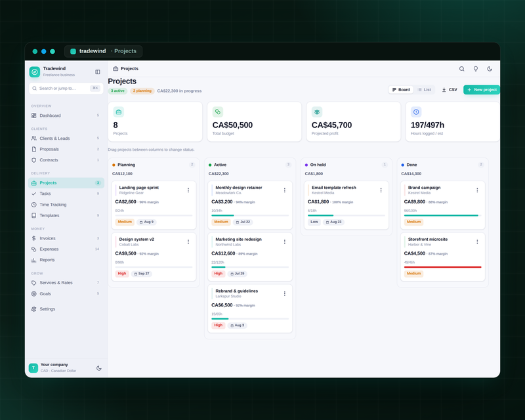
Task: Click the Planning column header
Action: (x=154, y=165)
